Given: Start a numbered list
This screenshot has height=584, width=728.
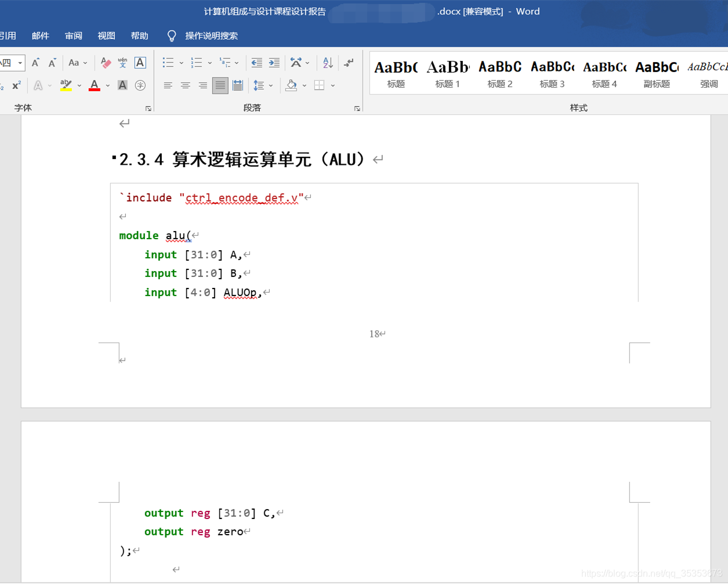Looking at the screenshot, I should pyautogui.click(x=197, y=63).
